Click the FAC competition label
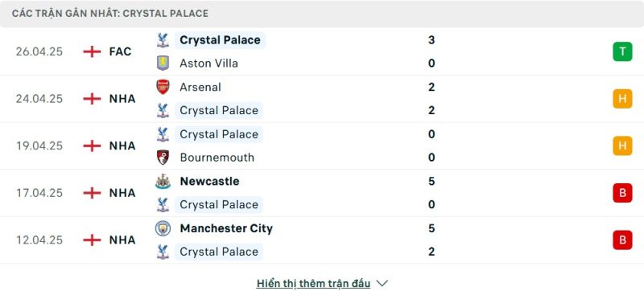Image resolution: width=644 pixels, height=291 pixels. point(120,51)
